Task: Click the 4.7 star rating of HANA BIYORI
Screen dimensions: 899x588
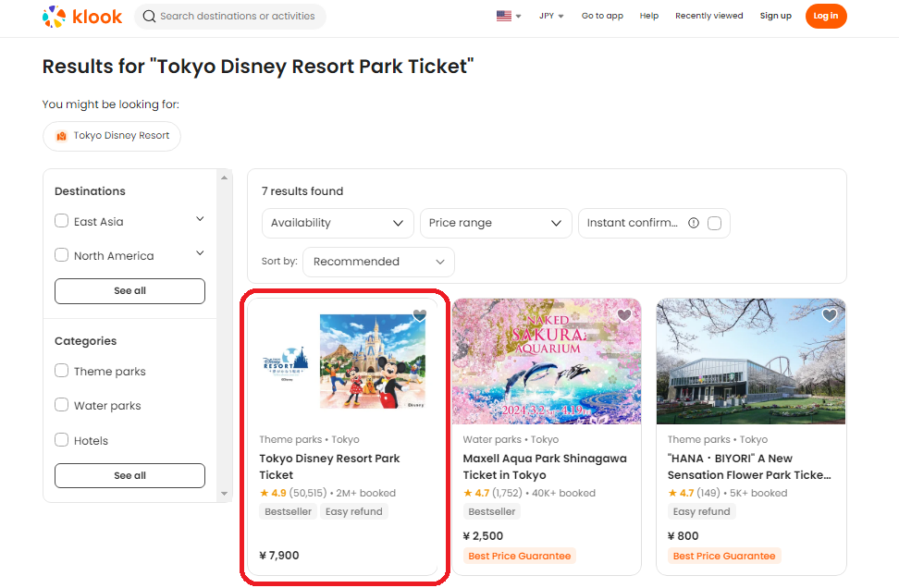Action: 681,493
